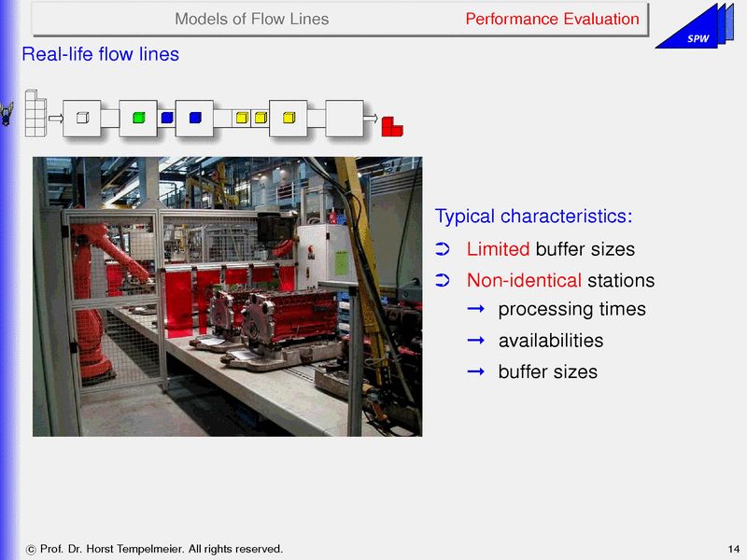Click the stacked white raw material blocks
This screenshot has width=747, height=560.
(x=35, y=113)
